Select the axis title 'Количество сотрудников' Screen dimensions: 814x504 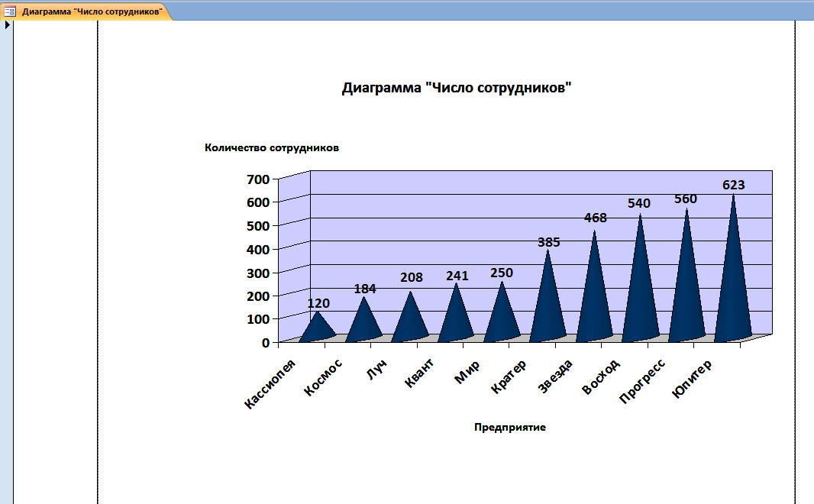click(x=272, y=148)
